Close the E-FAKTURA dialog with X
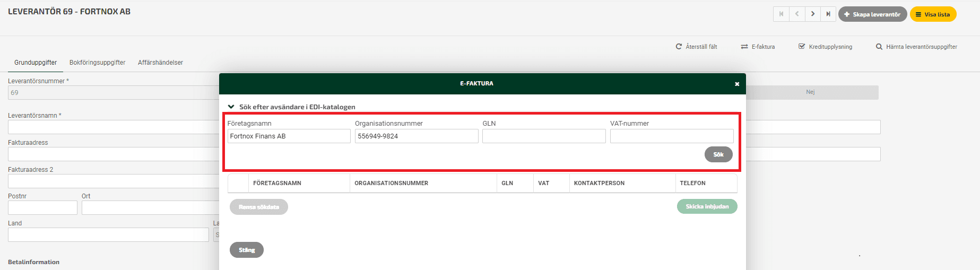Screen dimensions: 980x270 point(736,84)
